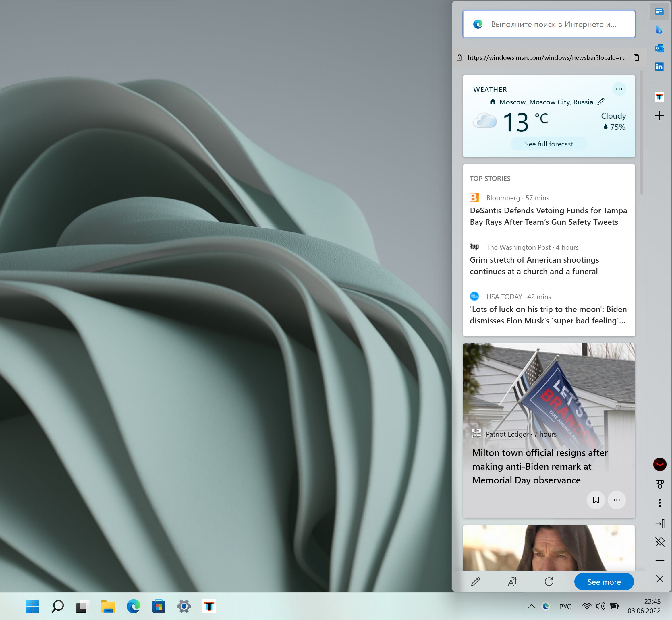This screenshot has width=672, height=620.
Task: Launch Microsoft Edge from the taskbar
Action: (133, 606)
